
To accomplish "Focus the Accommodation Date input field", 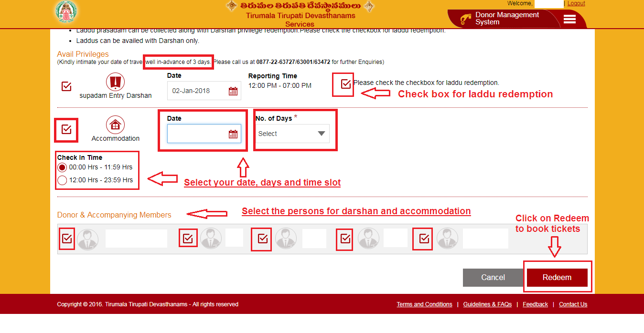I will coord(204,134).
